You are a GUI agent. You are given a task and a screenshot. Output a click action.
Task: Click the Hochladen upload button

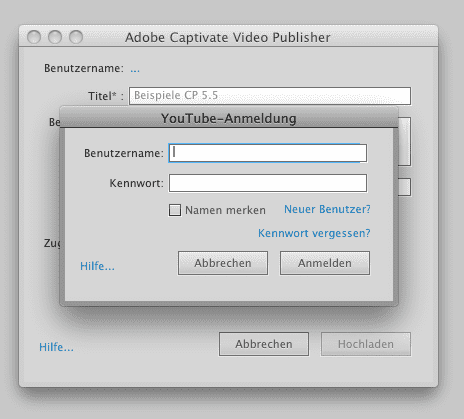[x=366, y=344]
